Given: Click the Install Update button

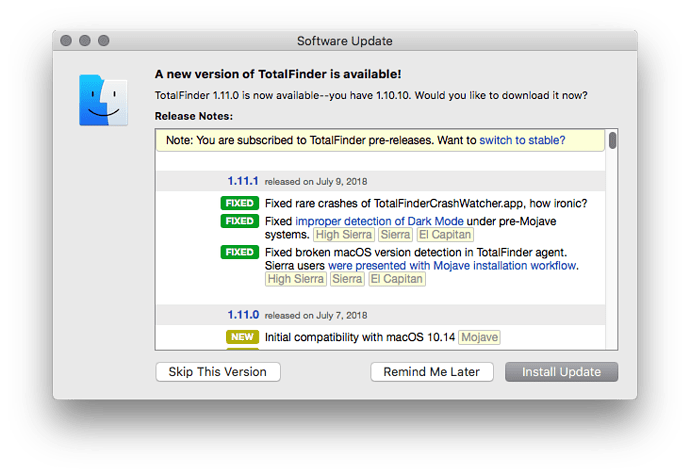Looking at the screenshot, I should point(561,372).
